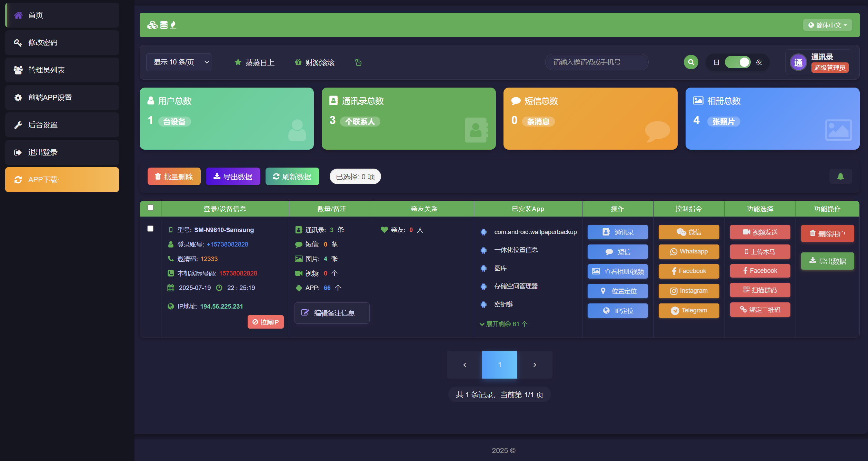This screenshot has height=461, width=868.
Task: Go to the next page arrow
Action: point(535,365)
